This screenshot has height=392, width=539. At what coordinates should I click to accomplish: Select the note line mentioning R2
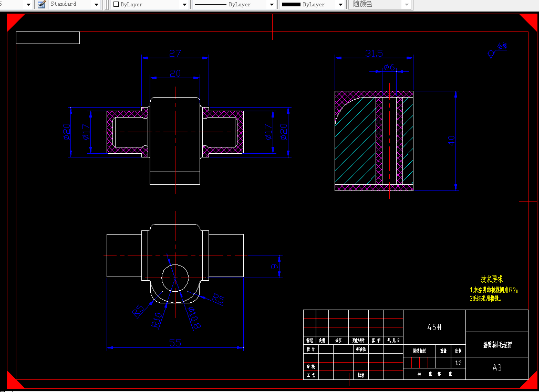pyautogui.click(x=494, y=290)
